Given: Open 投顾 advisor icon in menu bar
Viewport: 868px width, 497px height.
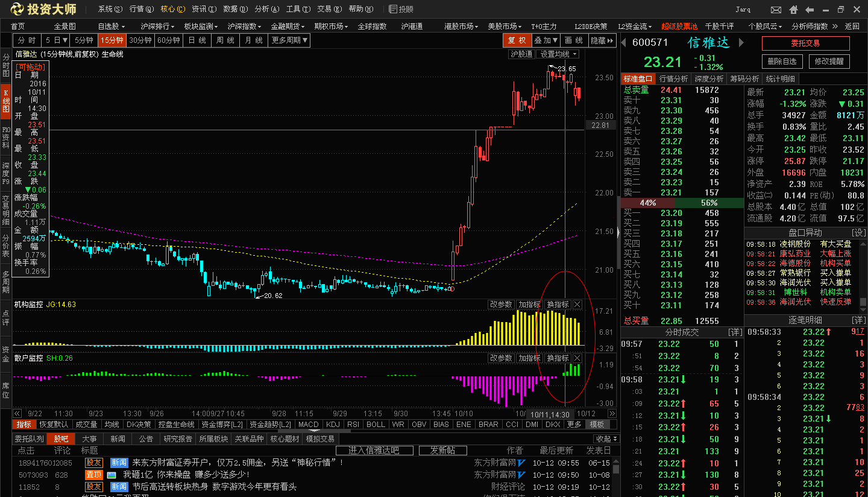Looking at the screenshot, I should coord(401,9).
